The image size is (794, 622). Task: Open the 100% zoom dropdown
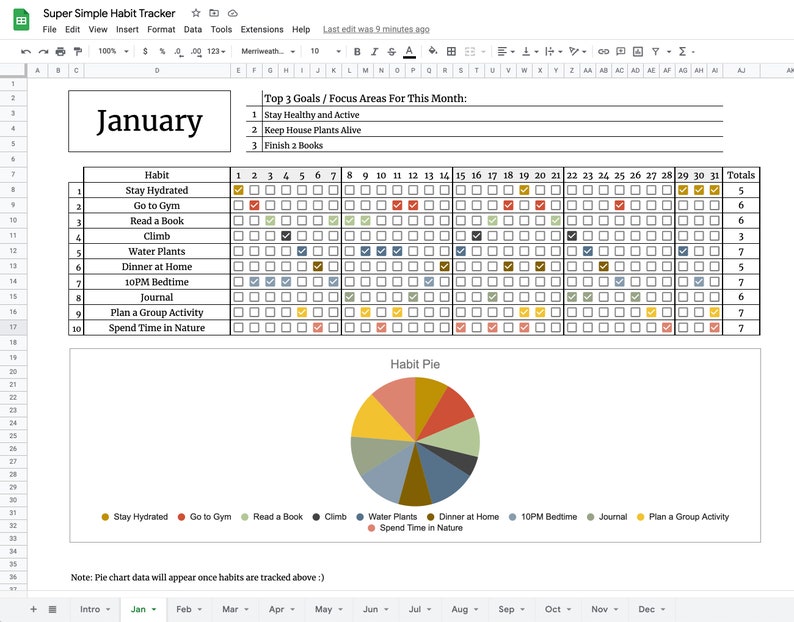(x=113, y=51)
